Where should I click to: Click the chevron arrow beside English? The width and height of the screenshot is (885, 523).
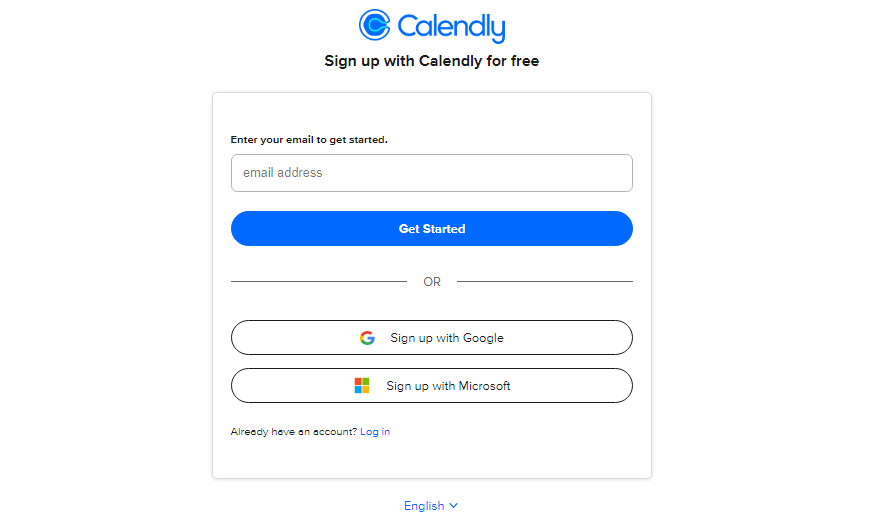(454, 506)
